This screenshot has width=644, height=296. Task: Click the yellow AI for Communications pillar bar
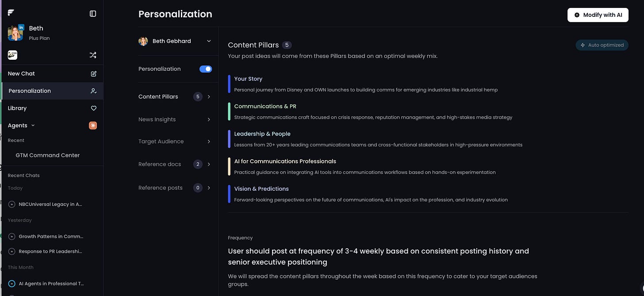pos(229,167)
